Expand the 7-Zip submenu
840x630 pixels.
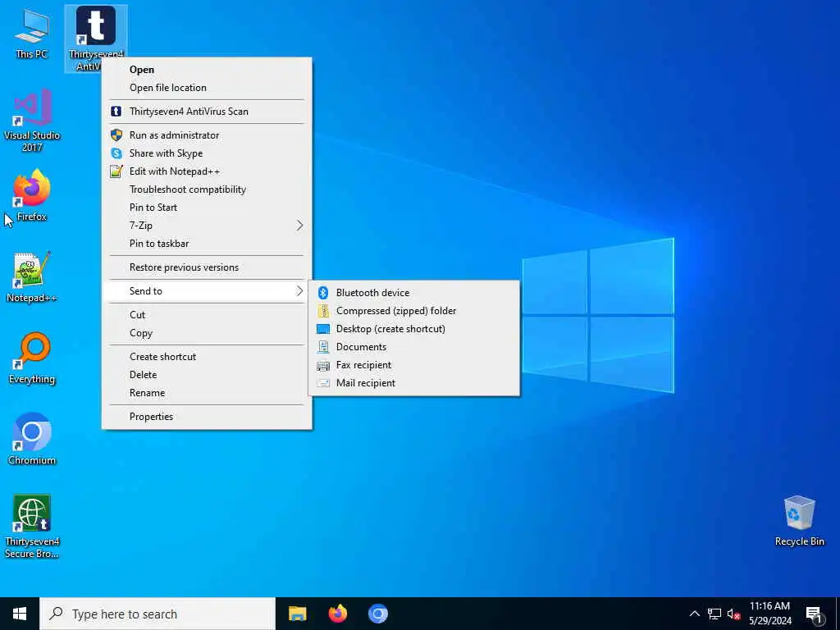click(x=207, y=226)
